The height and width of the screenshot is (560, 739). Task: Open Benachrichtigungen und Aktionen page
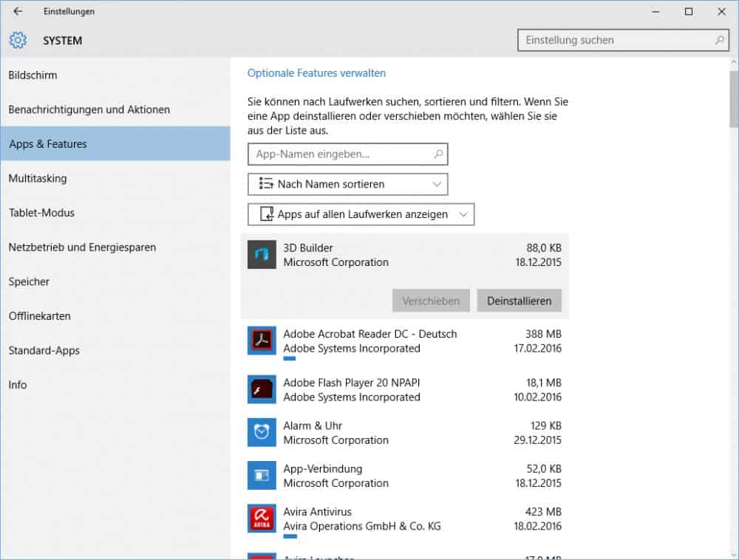(x=115, y=110)
